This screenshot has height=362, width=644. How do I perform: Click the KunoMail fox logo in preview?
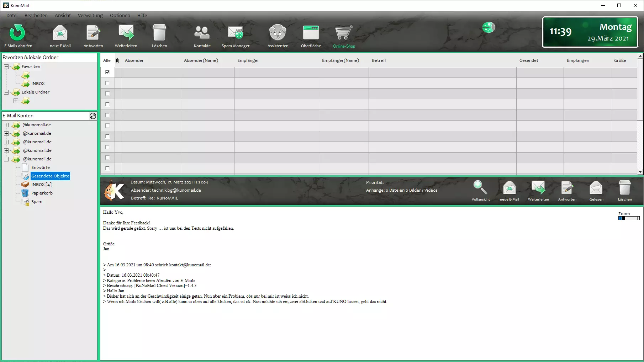click(114, 191)
